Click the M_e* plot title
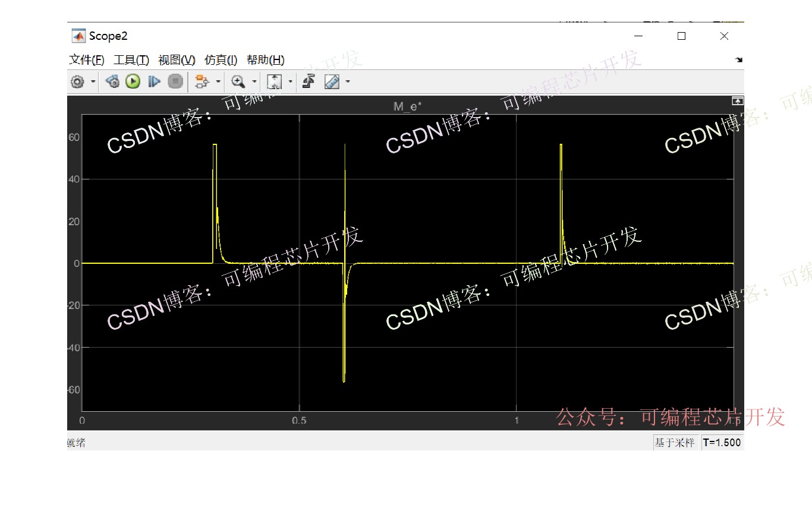The height and width of the screenshot is (511, 812). pyautogui.click(x=408, y=106)
